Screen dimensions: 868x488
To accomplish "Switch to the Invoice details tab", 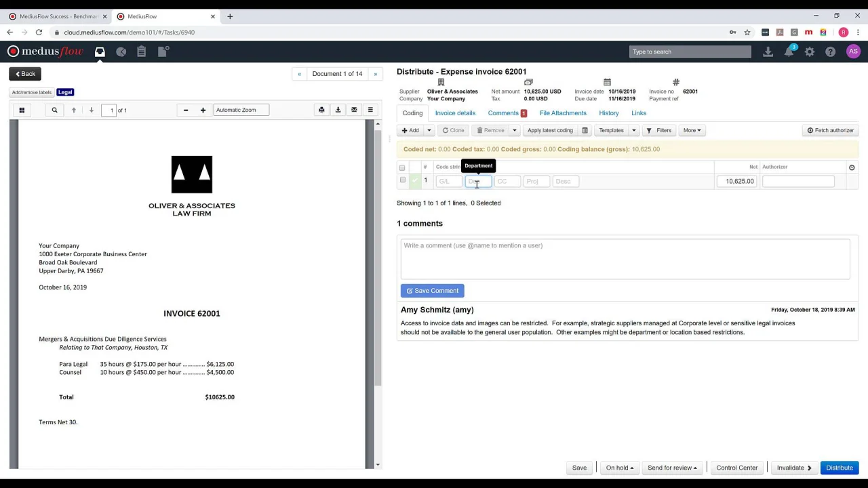I will (455, 113).
